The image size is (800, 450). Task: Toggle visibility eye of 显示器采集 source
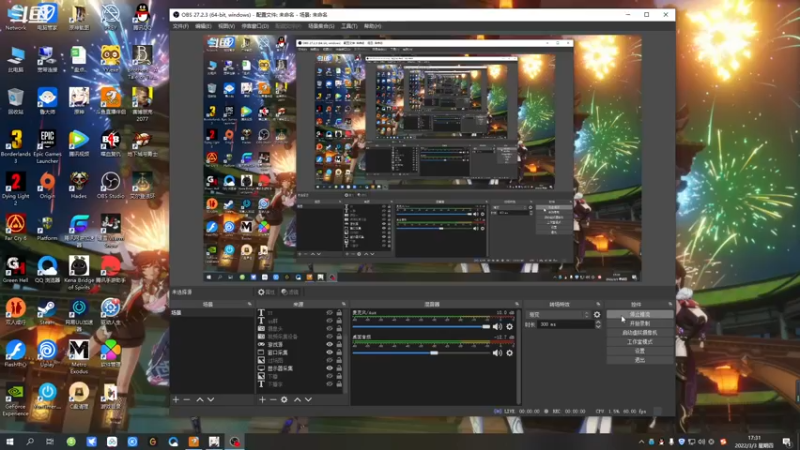click(x=329, y=368)
